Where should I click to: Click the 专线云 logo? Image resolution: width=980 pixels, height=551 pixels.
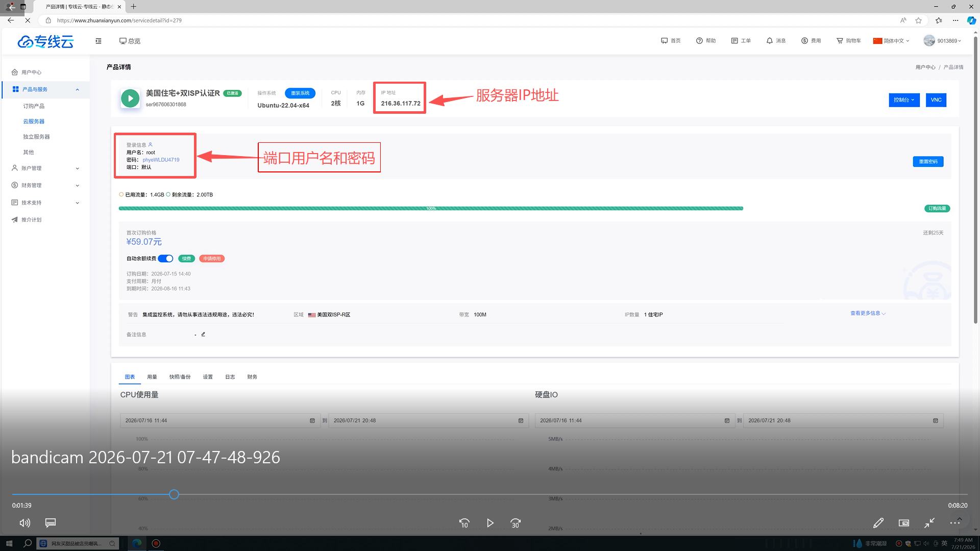pyautogui.click(x=46, y=41)
